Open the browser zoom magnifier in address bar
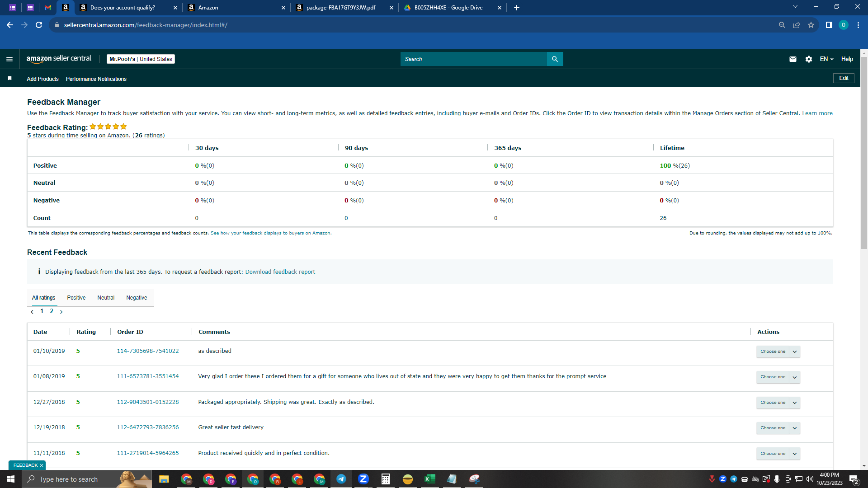Screen dimensions: 868x488 pyautogui.click(x=782, y=25)
